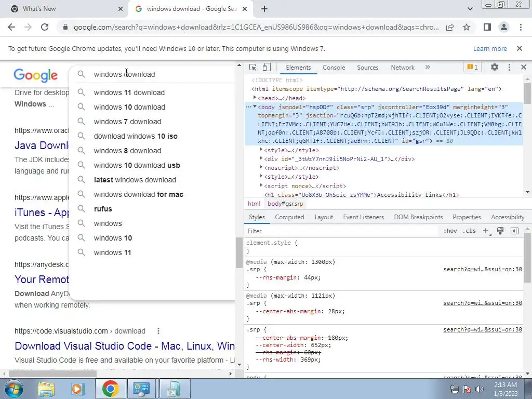532x399 pixels.
Task: Open the DevTools Sources tab
Action: point(367,67)
